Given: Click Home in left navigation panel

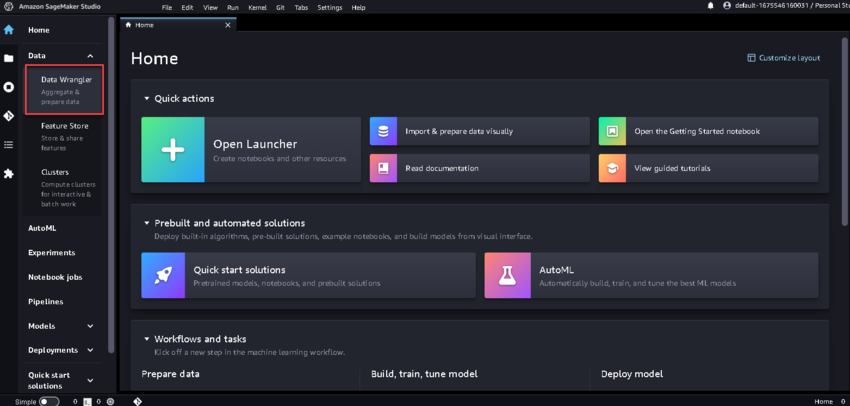Looking at the screenshot, I should click(38, 30).
